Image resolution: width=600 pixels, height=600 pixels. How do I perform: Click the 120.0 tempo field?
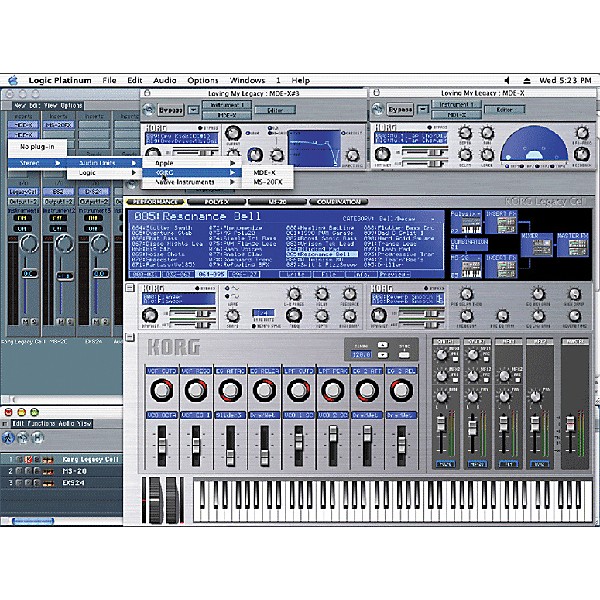point(362,355)
